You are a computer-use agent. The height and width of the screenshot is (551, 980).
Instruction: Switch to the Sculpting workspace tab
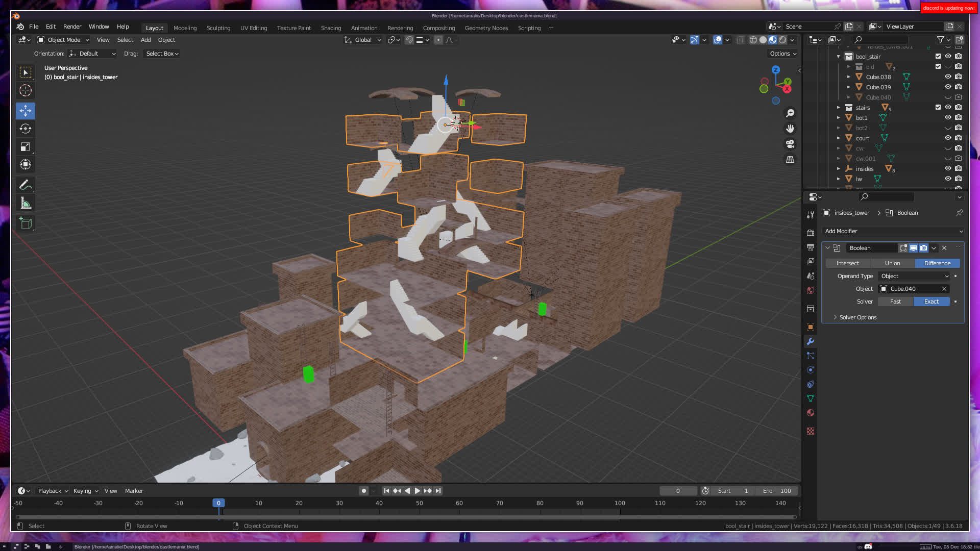(x=218, y=28)
